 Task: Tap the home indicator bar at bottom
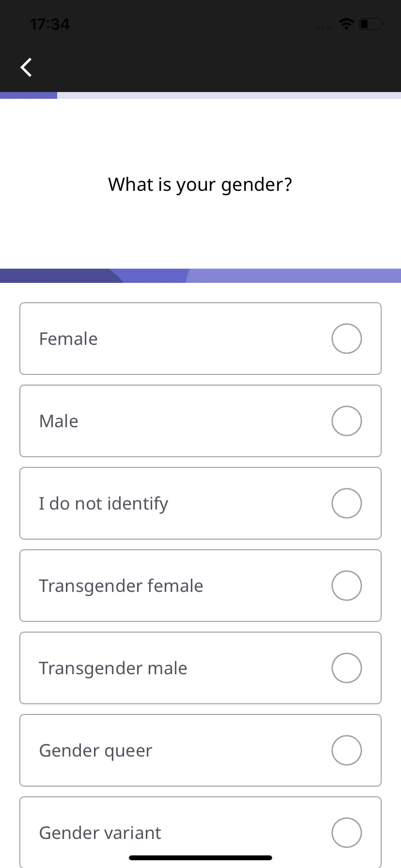click(200, 858)
